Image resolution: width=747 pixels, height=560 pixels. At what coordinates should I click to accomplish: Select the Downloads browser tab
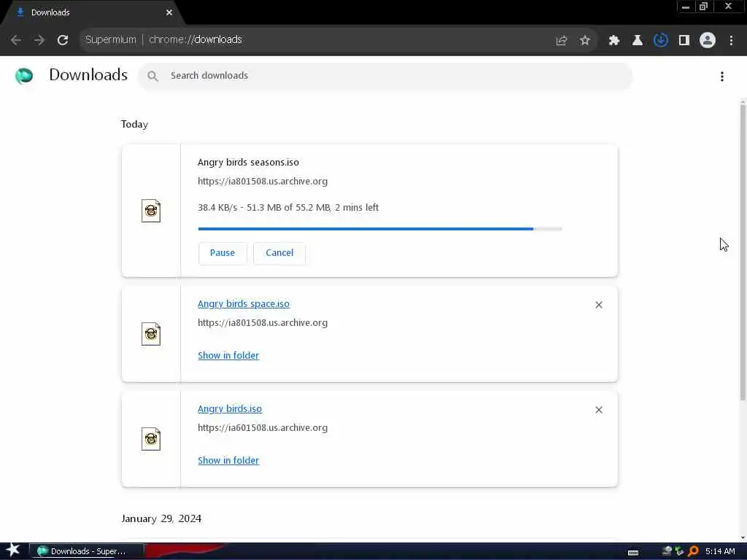point(93,12)
